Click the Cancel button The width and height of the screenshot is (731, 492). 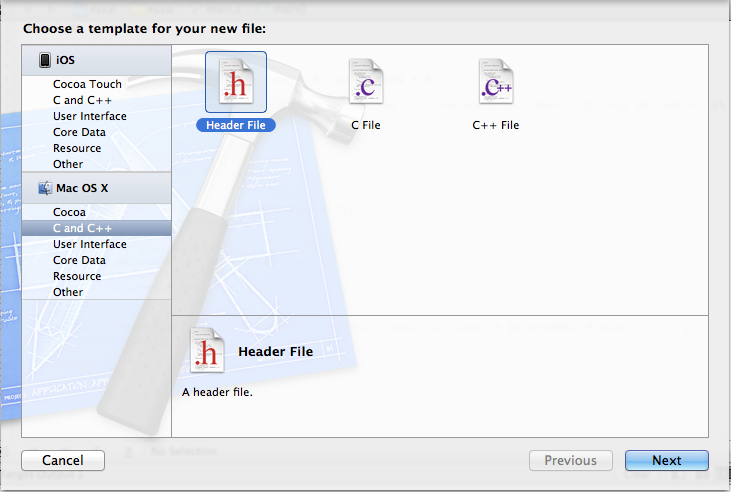coord(63,461)
